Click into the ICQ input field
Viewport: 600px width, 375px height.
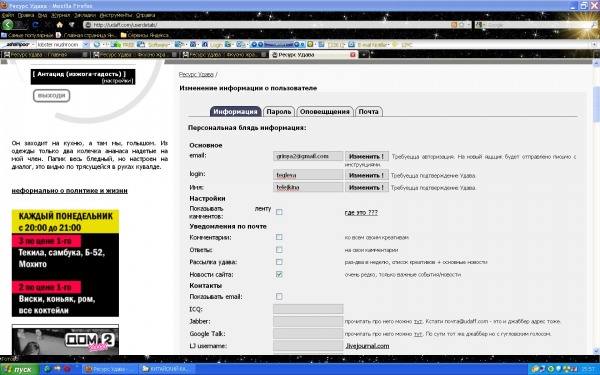[308, 309]
